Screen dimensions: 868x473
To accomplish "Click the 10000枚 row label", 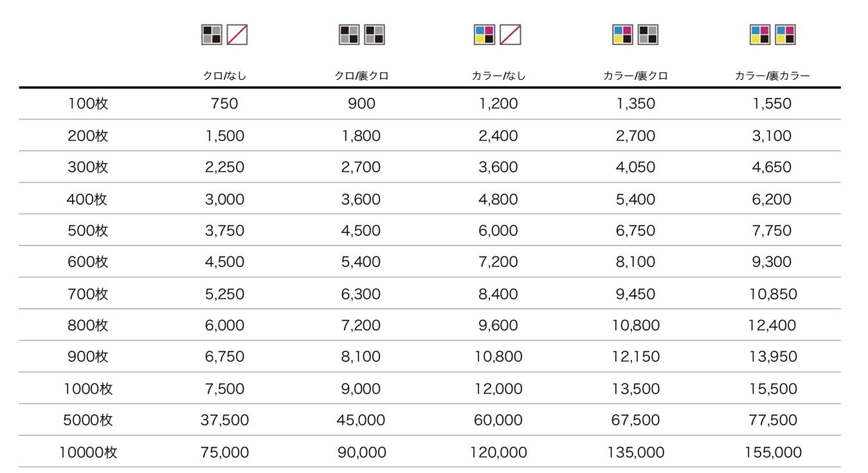I will coord(88,452).
